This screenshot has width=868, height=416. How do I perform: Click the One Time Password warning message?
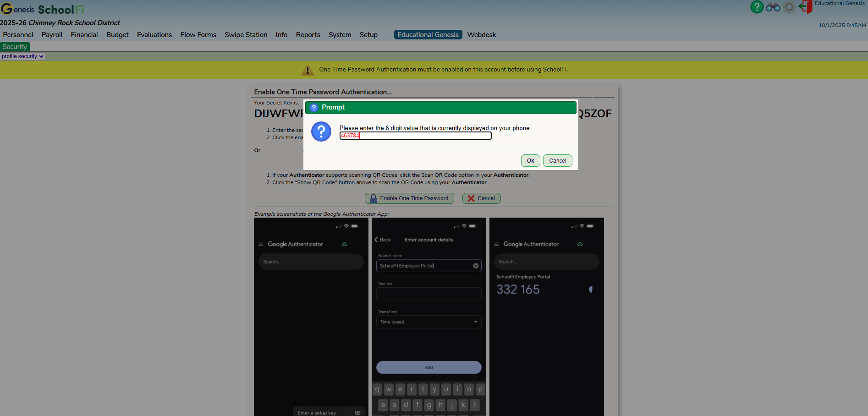(443, 70)
